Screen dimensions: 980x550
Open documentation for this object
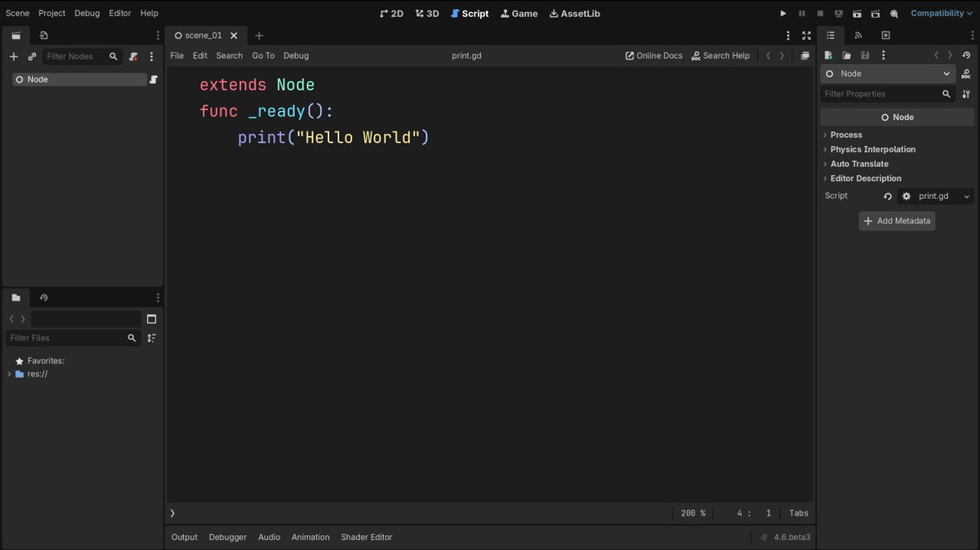pos(966,73)
